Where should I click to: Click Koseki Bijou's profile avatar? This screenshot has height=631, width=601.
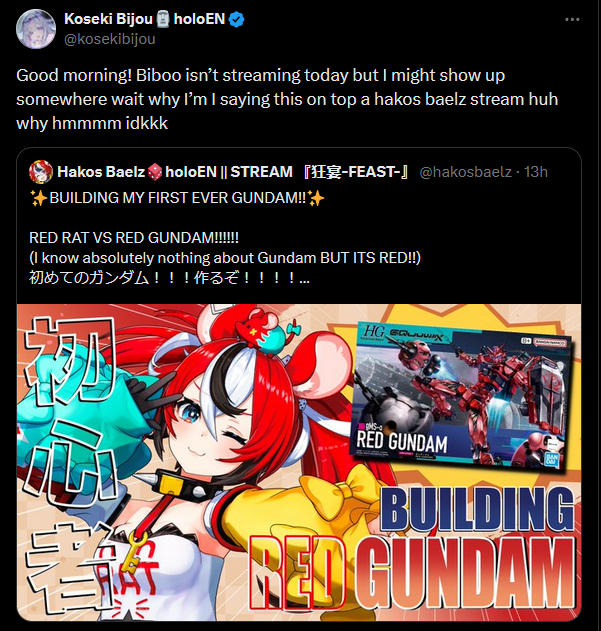coord(36,29)
